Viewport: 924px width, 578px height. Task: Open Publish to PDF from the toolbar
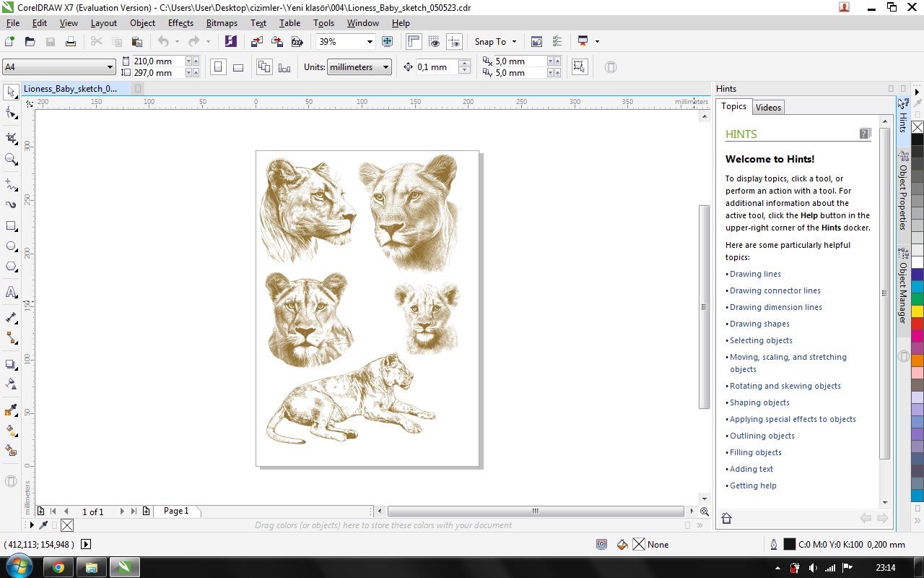[x=297, y=42]
